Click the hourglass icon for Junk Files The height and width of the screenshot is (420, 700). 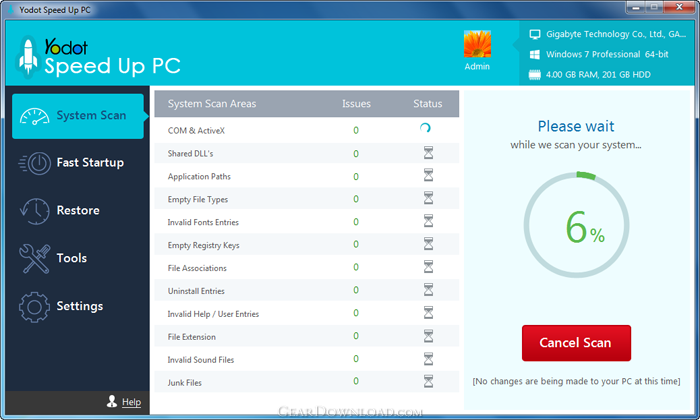tap(428, 381)
